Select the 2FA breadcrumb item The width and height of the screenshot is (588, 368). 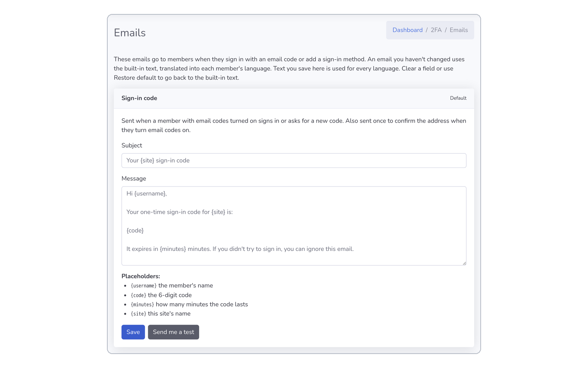coord(436,30)
